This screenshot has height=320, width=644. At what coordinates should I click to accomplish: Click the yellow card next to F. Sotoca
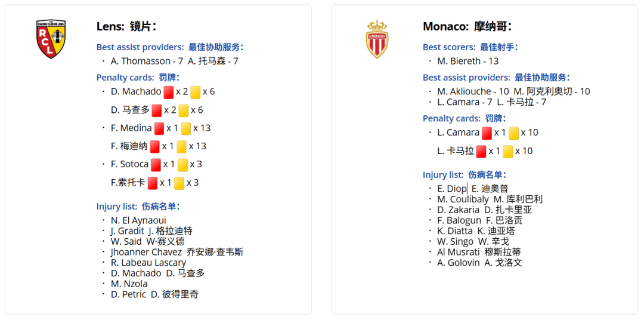coord(183,165)
